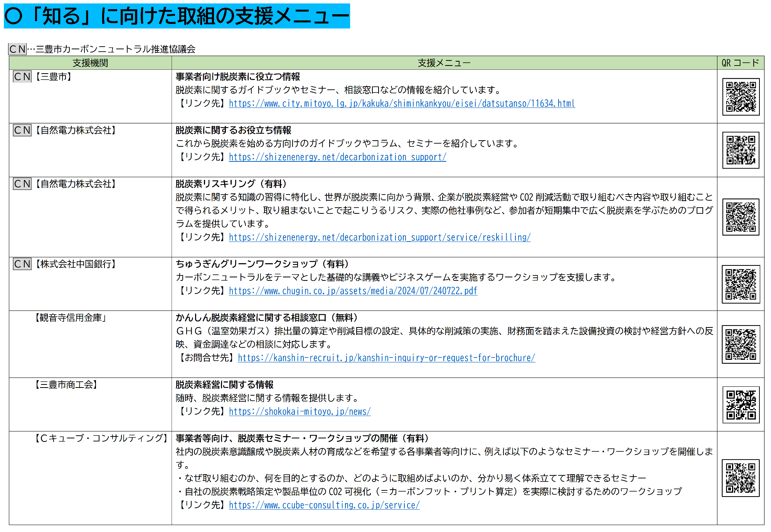
Task: Click QR code for 観音寺信用金庫 row
Action: 741,344
